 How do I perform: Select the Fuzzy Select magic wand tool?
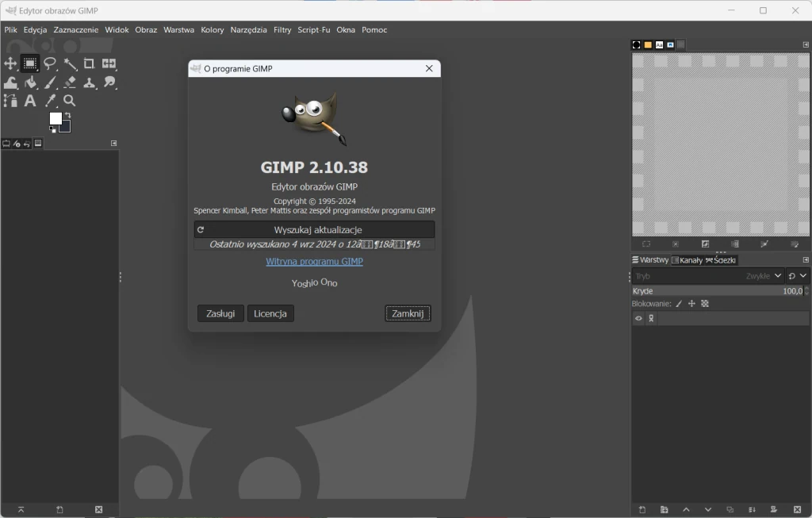point(70,63)
